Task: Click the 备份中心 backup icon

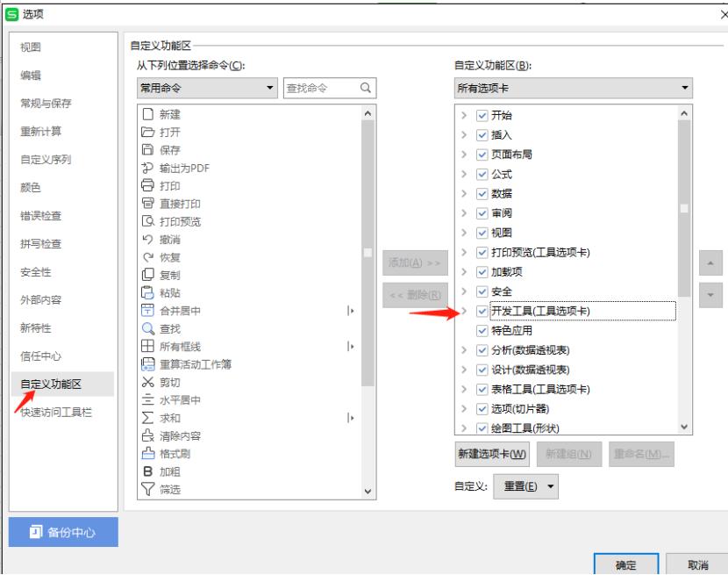Action: pyautogui.click(x=36, y=532)
